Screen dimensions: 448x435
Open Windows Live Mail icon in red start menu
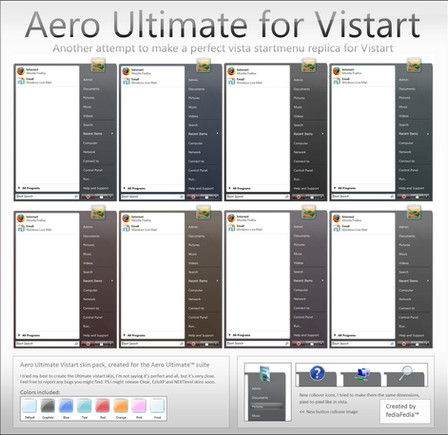(21, 228)
